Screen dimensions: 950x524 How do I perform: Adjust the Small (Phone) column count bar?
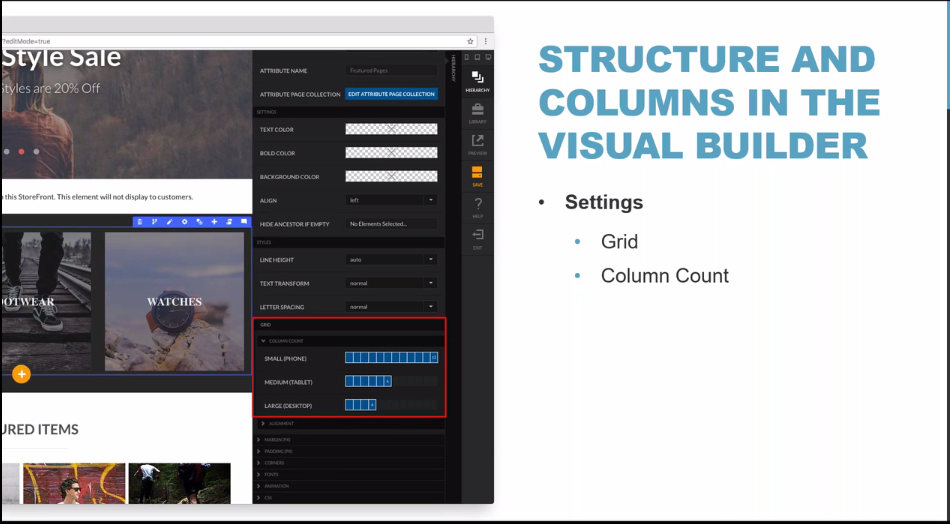click(x=391, y=358)
